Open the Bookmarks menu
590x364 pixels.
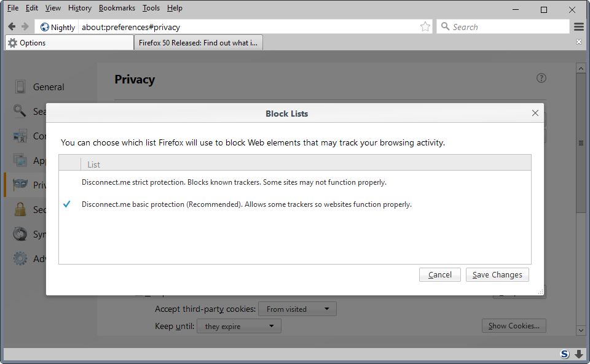coord(117,8)
